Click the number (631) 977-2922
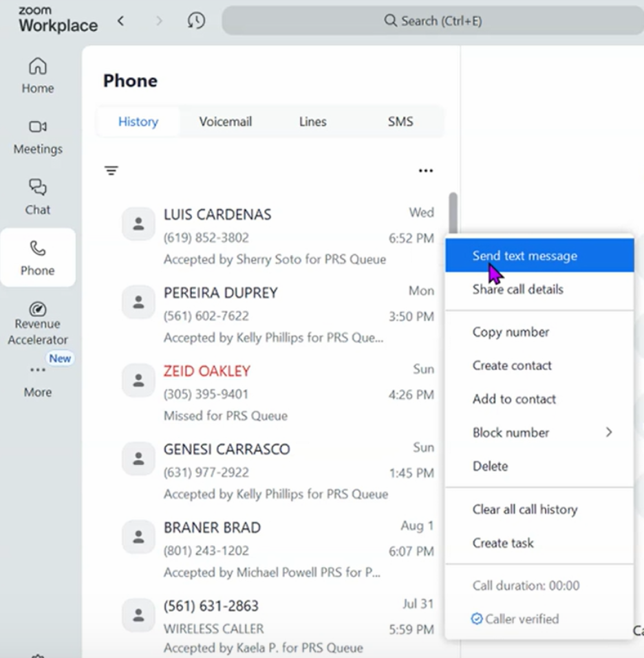644x658 pixels. point(206,472)
